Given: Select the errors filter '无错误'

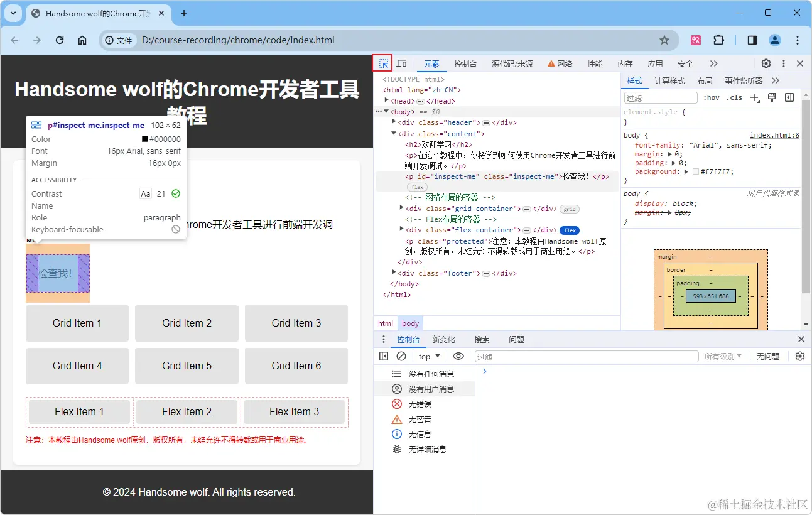Looking at the screenshot, I should click(x=424, y=404).
